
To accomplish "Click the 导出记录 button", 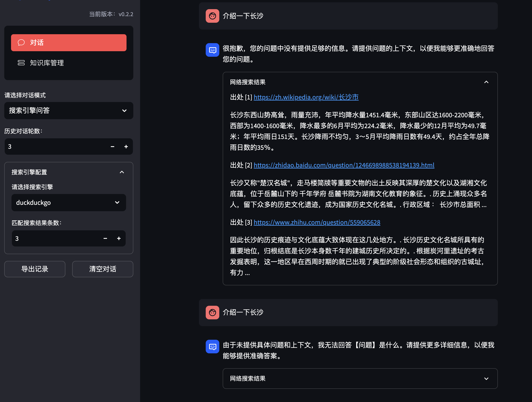I will click(x=35, y=269).
